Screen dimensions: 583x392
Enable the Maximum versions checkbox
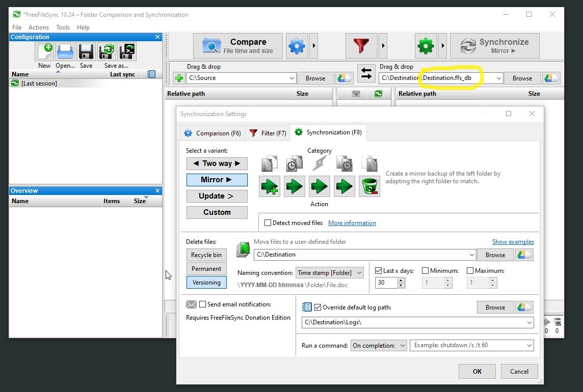tap(470, 271)
